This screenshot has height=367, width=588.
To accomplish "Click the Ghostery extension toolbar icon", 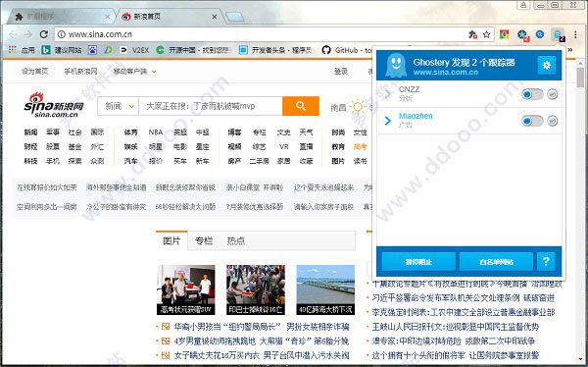I will coord(559,35).
